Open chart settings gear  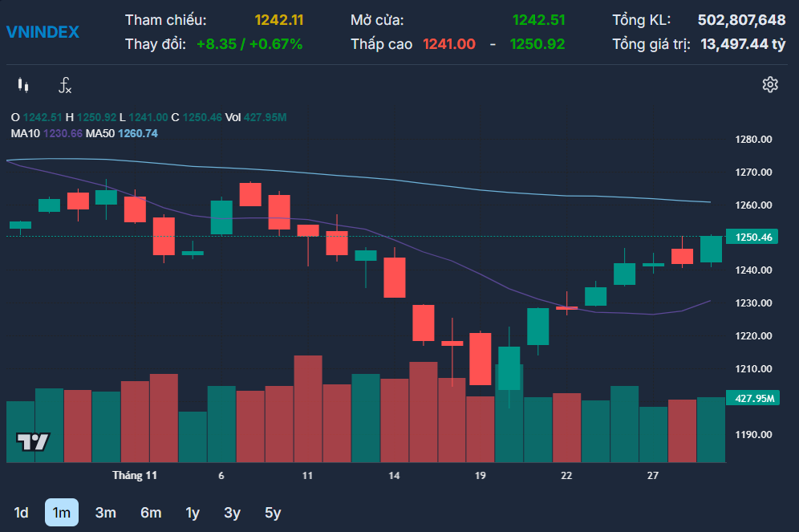click(770, 85)
